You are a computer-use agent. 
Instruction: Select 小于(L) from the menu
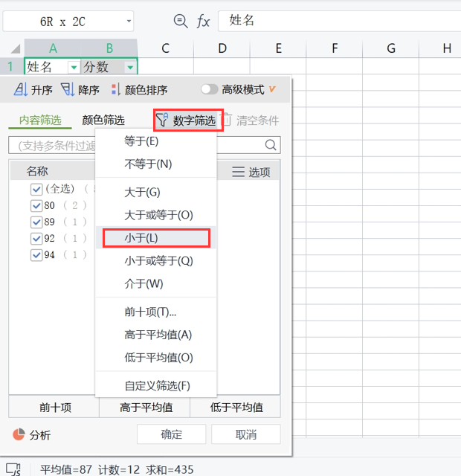141,238
